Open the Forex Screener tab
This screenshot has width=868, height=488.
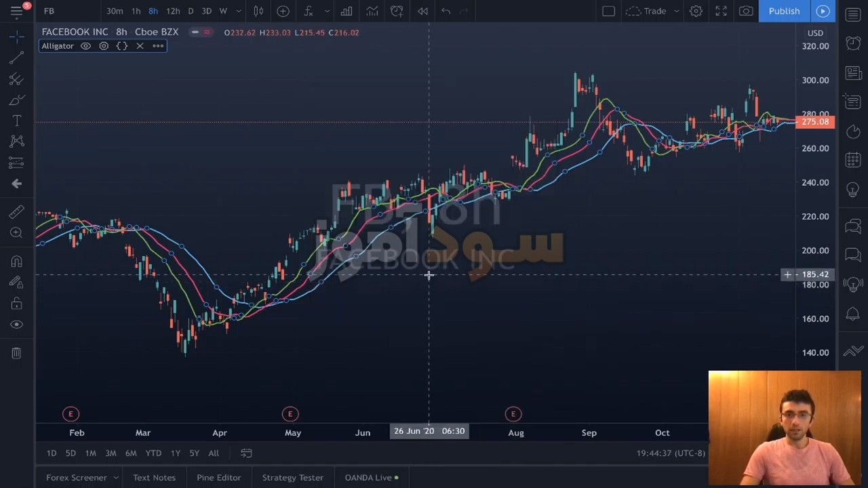(x=76, y=478)
